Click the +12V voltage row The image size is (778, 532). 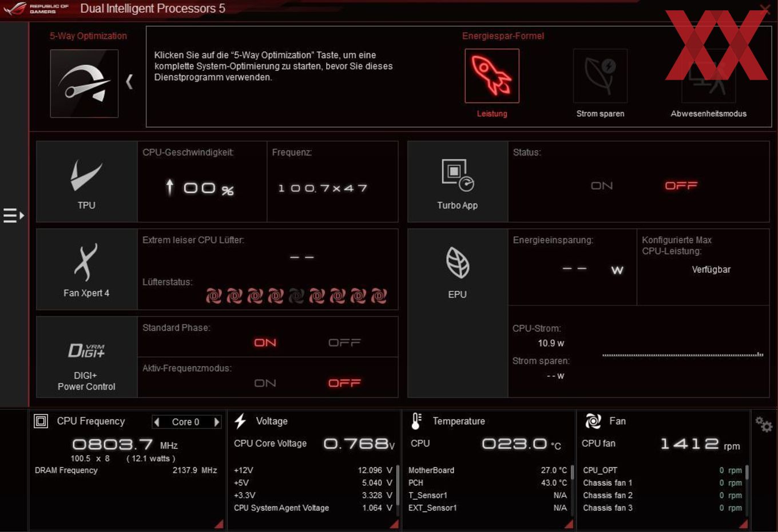tap(313, 470)
